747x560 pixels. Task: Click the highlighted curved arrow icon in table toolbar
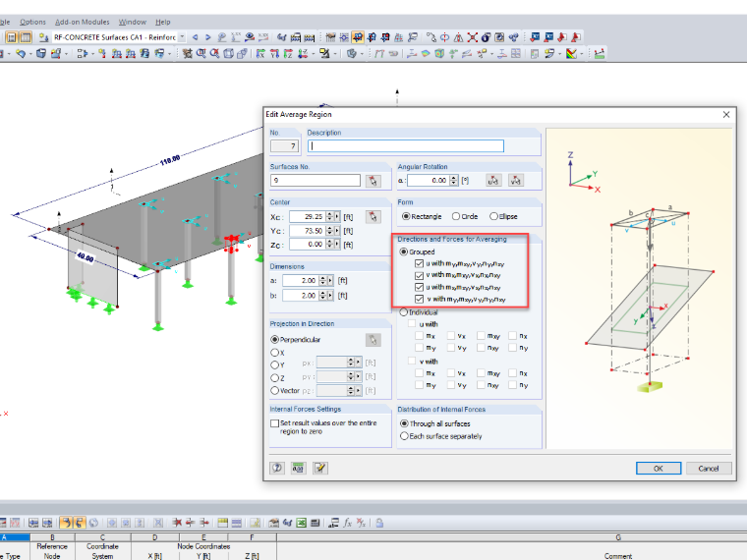(66, 523)
